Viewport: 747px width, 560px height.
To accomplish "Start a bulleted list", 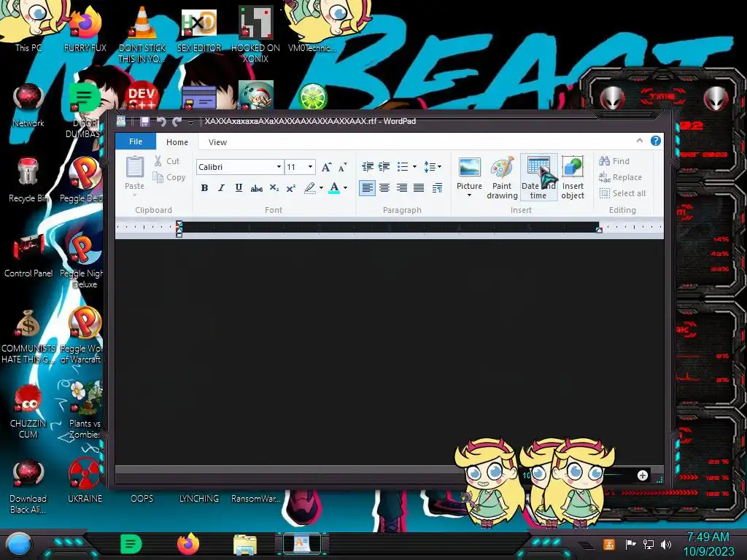I will click(x=403, y=167).
